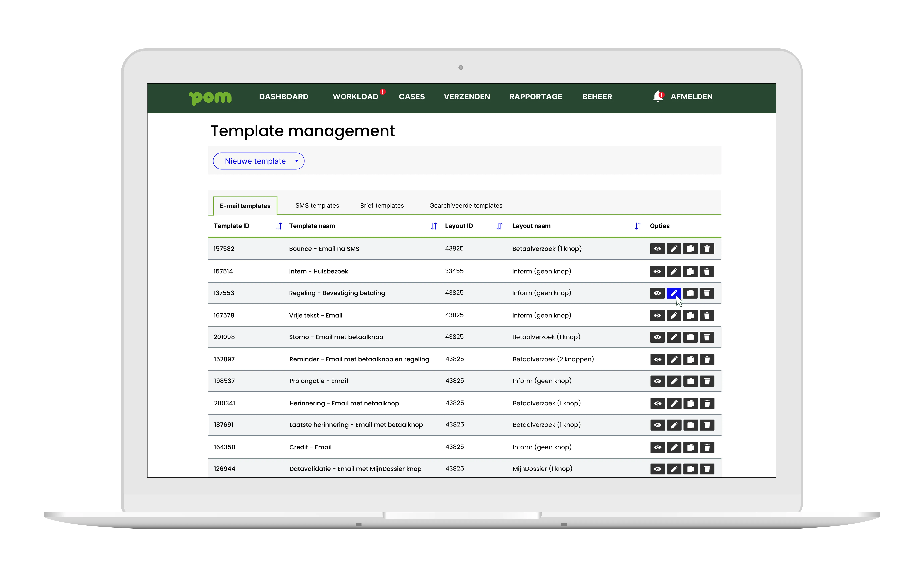The height and width of the screenshot is (578, 924).
Task: Open the Nieuwe template dropdown
Action: pyautogui.click(x=258, y=161)
